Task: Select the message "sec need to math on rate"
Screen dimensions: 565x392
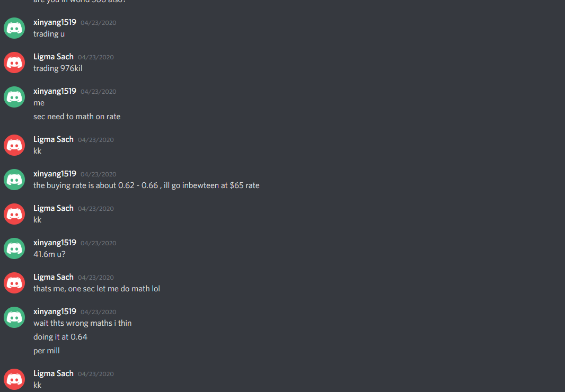Action: 77,117
